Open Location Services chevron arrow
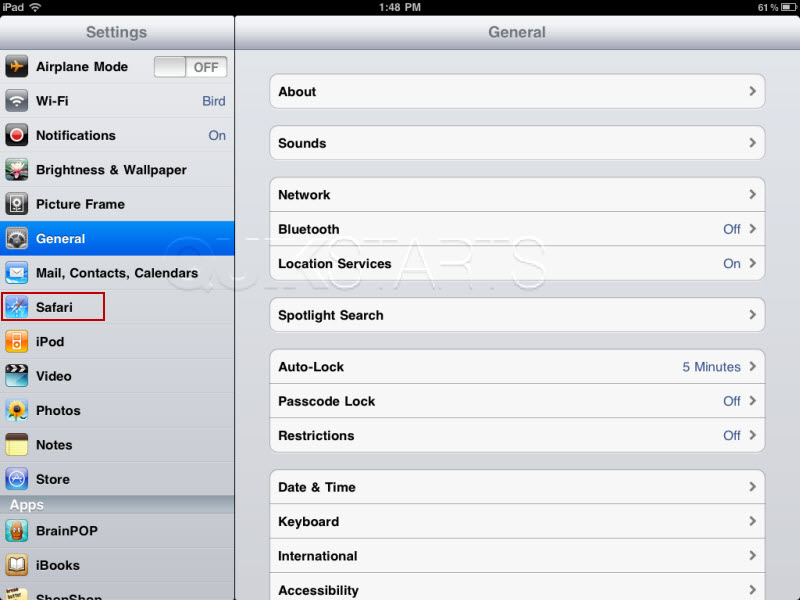 pyautogui.click(x=752, y=263)
